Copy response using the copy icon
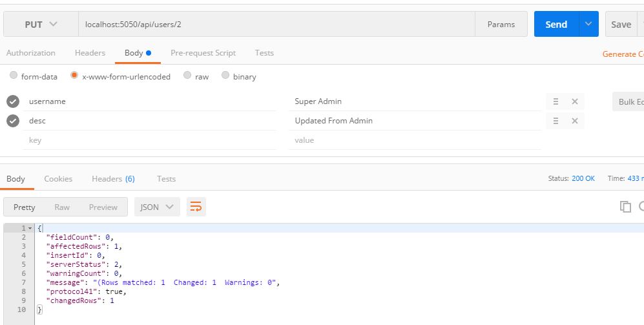The image size is (644, 325). point(625,207)
